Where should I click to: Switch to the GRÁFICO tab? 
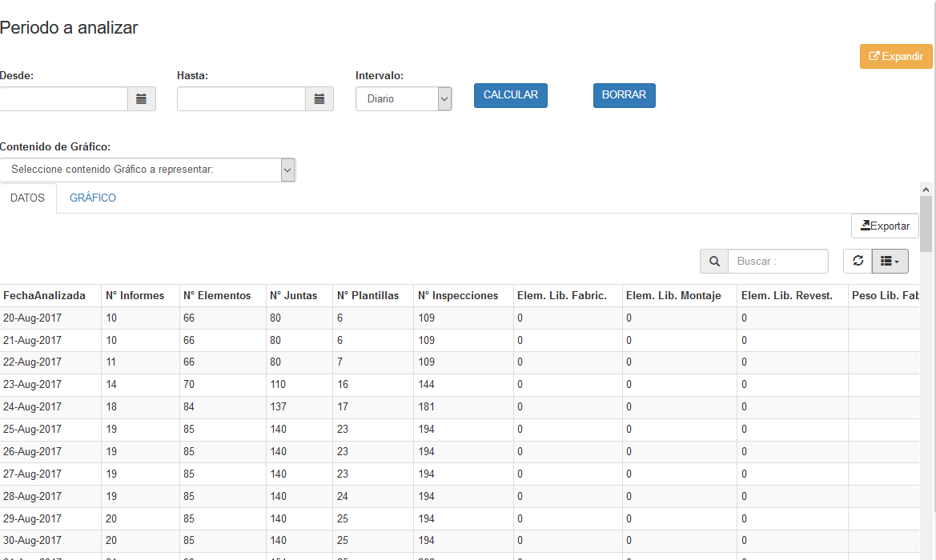tap(93, 198)
